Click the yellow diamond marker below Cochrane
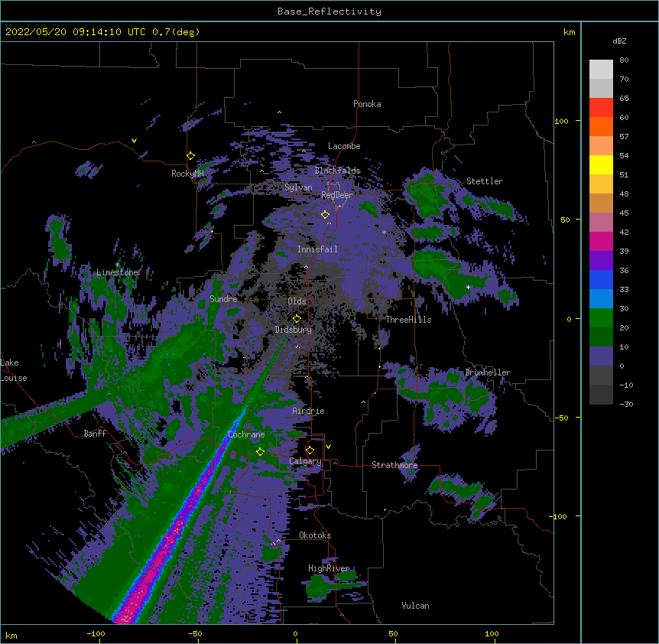 pos(260,452)
